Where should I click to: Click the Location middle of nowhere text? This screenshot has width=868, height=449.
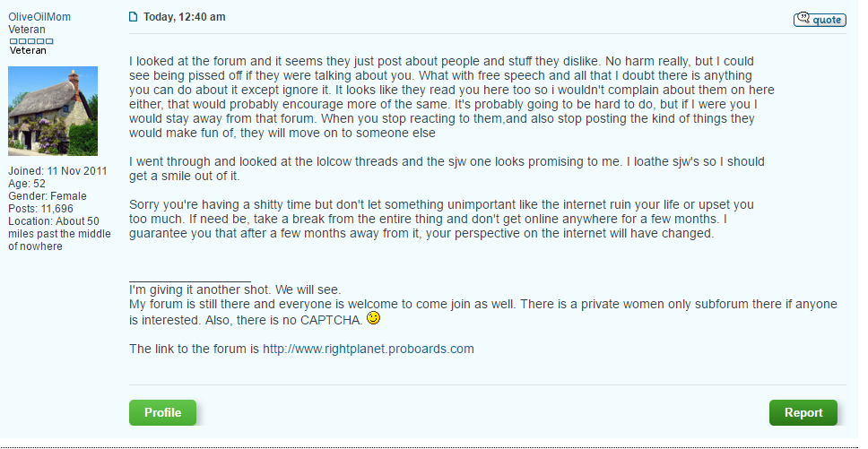(x=59, y=233)
